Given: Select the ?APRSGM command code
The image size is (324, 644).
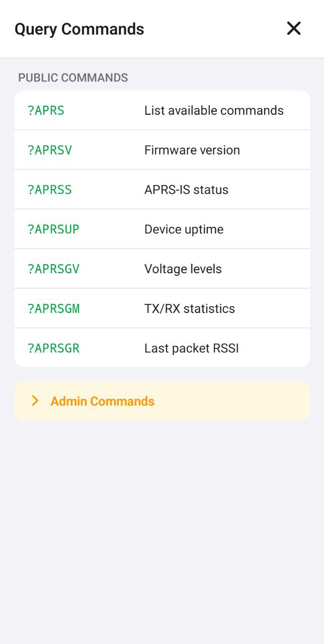Looking at the screenshot, I should click(x=53, y=308).
